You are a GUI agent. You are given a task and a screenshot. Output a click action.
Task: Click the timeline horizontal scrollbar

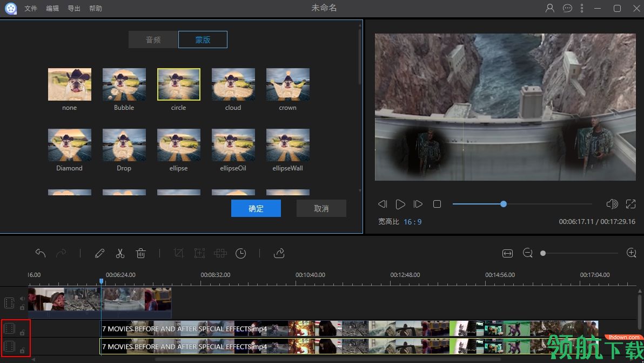click(328, 359)
